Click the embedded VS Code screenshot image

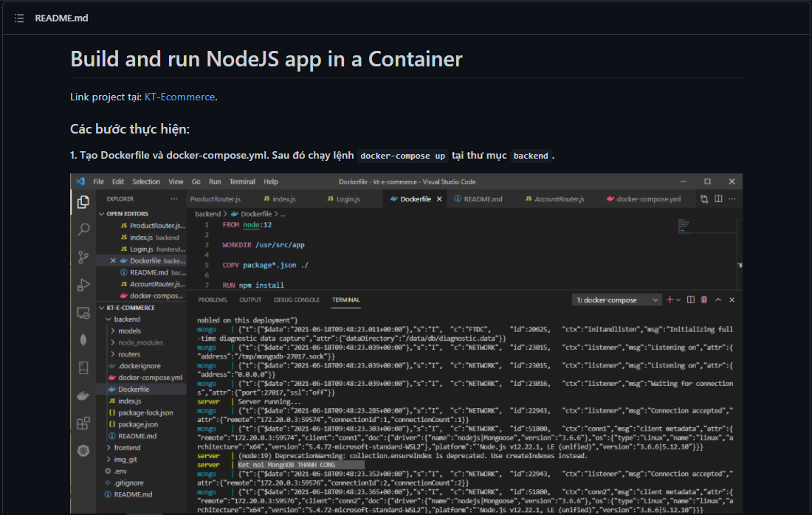406,343
